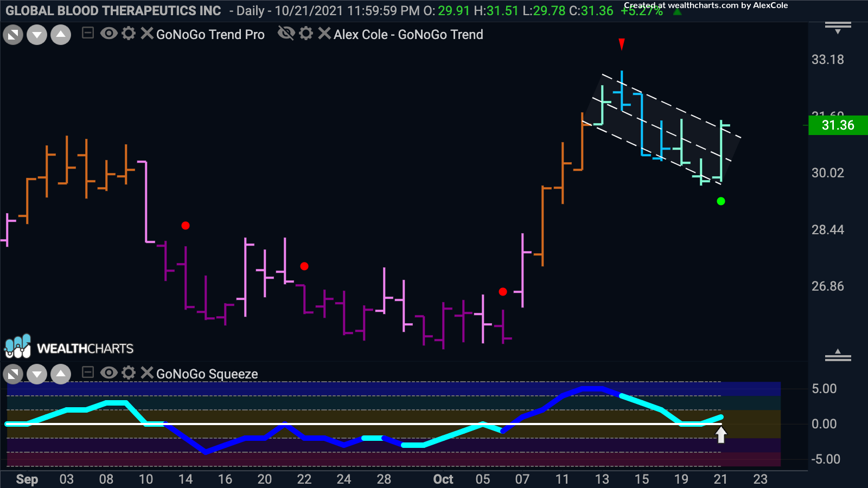868x488 pixels.
Task: Remove the GoNoGo Trend Pro indicator
Action: point(146,34)
